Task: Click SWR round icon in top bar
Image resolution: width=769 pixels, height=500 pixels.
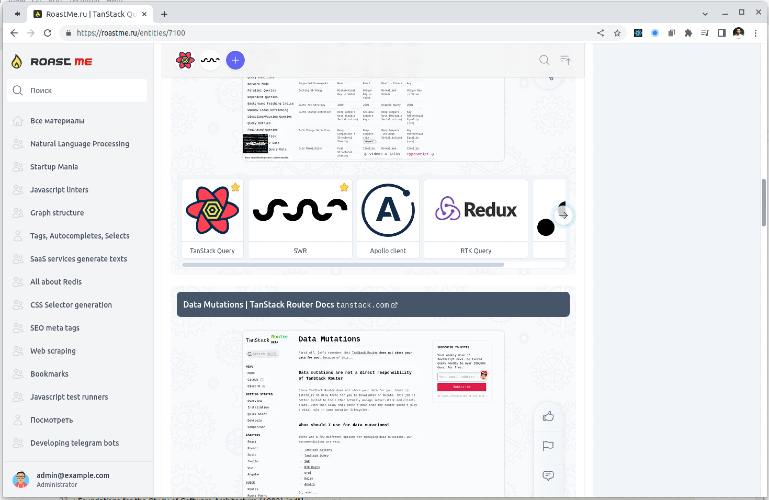Action: (x=210, y=60)
